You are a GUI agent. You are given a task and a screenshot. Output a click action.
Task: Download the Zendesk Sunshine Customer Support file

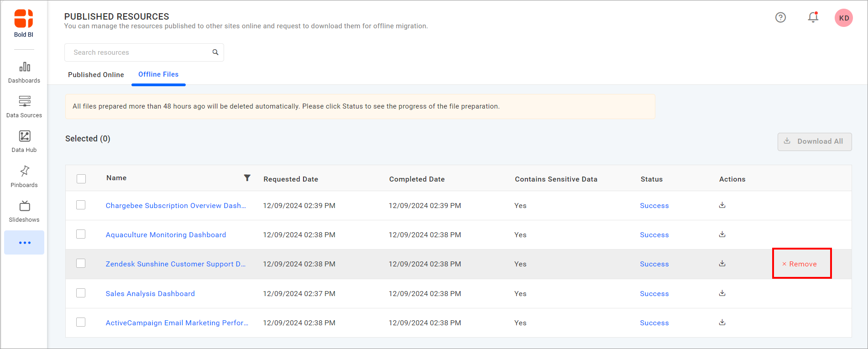click(722, 264)
